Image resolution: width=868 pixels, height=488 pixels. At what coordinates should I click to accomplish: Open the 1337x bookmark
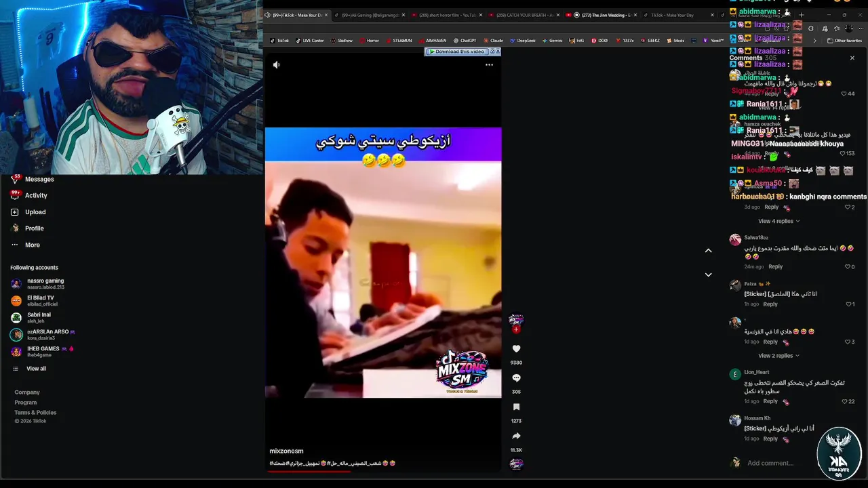point(625,41)
